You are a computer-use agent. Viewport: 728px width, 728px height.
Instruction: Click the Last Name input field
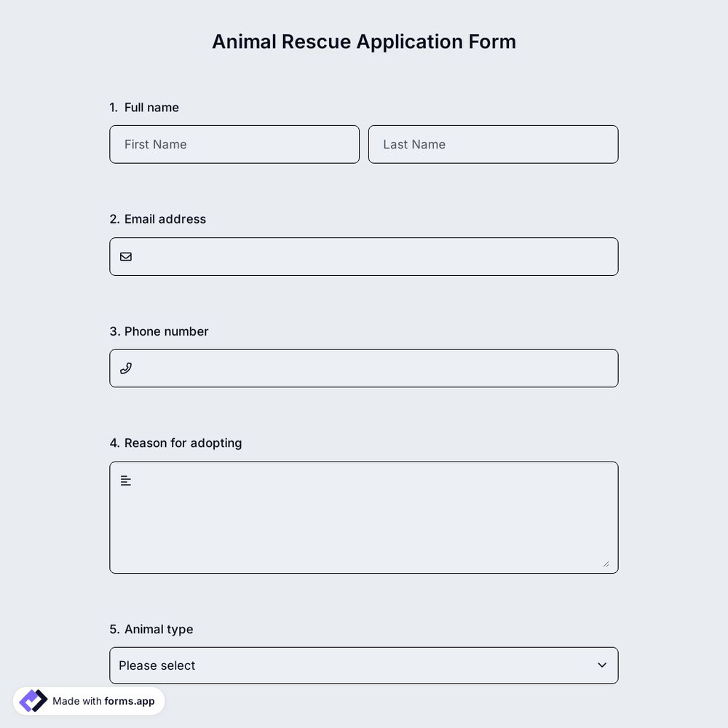493,144
